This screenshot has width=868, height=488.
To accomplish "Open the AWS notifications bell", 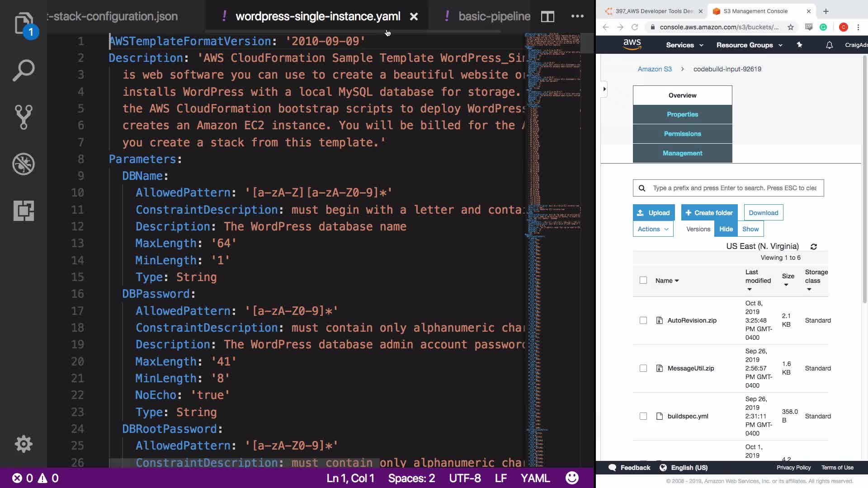I will [x=829, y=45].
